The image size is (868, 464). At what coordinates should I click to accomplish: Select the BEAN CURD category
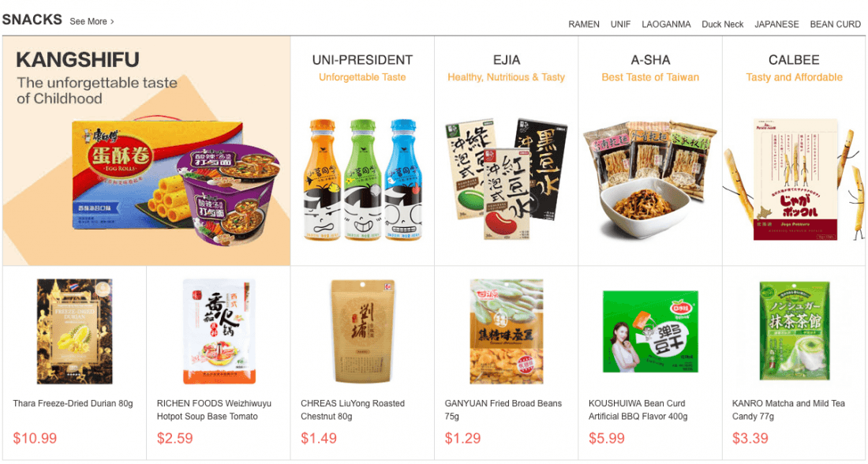click(x=836, y=24)
